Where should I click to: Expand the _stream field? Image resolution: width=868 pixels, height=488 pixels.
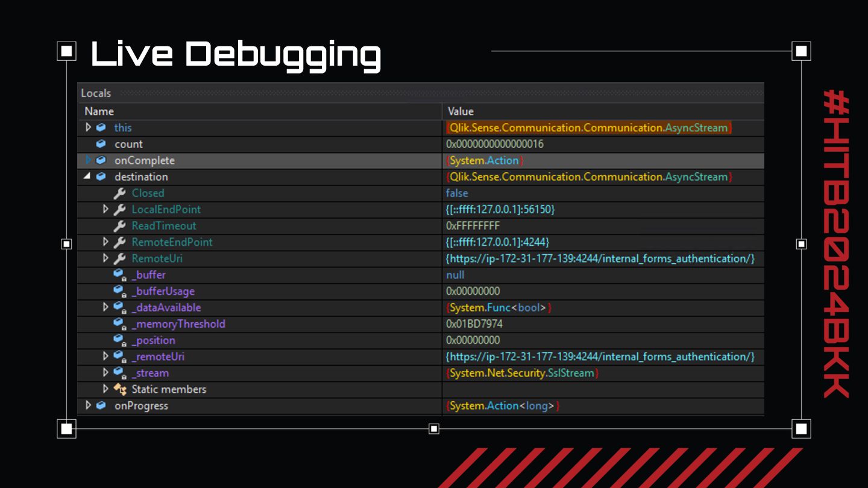point(105,372)
